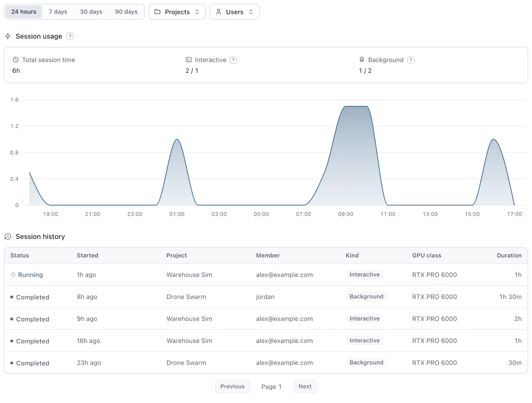This screenshot has width=532, height=403.
Task: Click the 23h ago started cell
Action: [89, 363]
